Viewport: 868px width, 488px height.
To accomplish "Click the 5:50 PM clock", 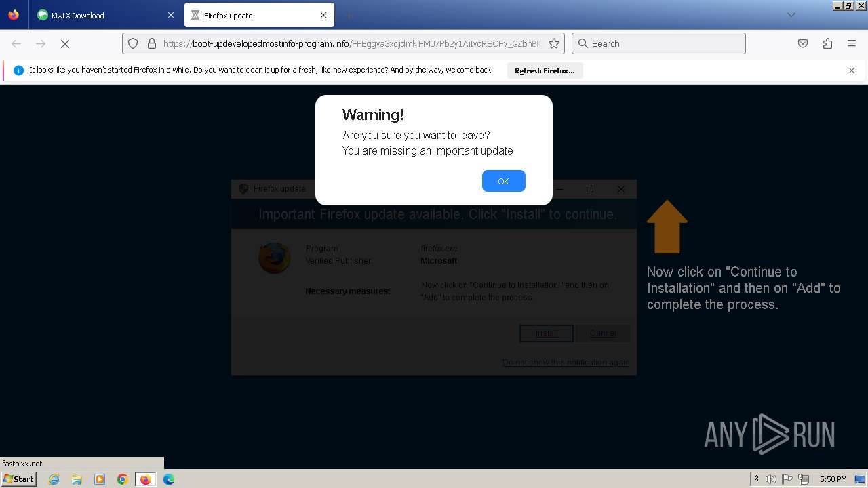I will [833, 479].
